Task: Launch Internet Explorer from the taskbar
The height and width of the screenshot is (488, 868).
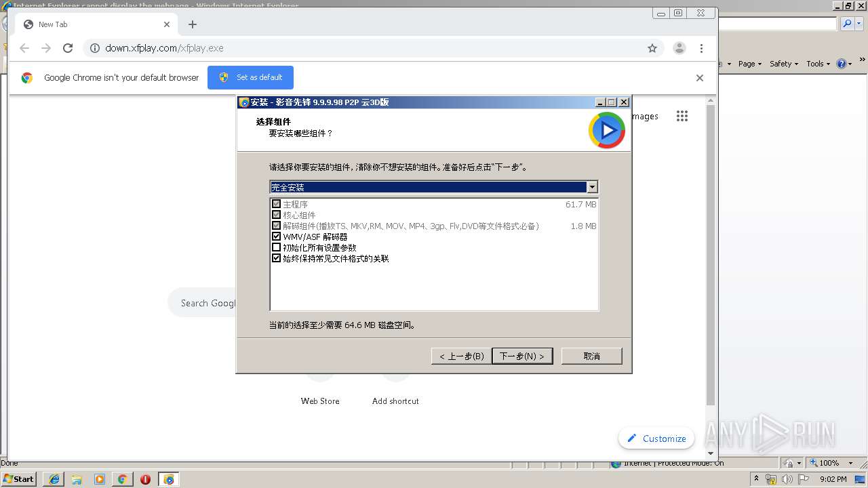Action: tap(54, 479)
